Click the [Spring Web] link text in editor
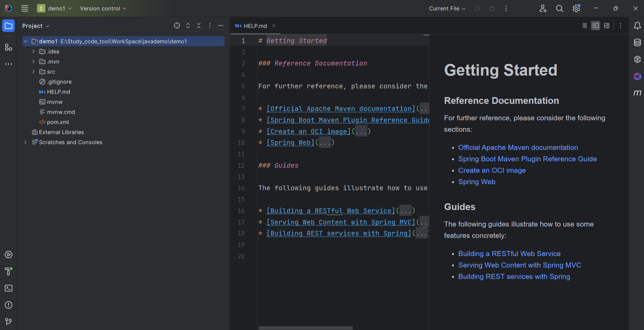644x330 pixels. pos(291,142)
